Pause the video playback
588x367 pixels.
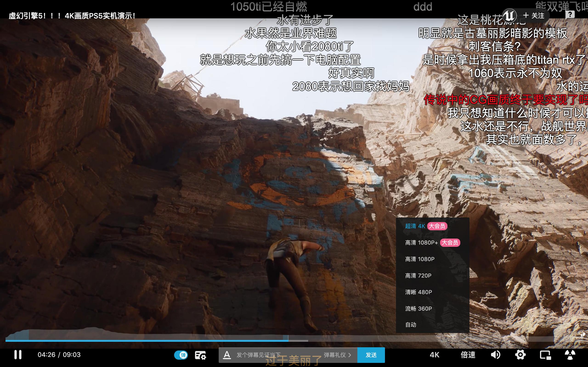click(x=18, y=355)
